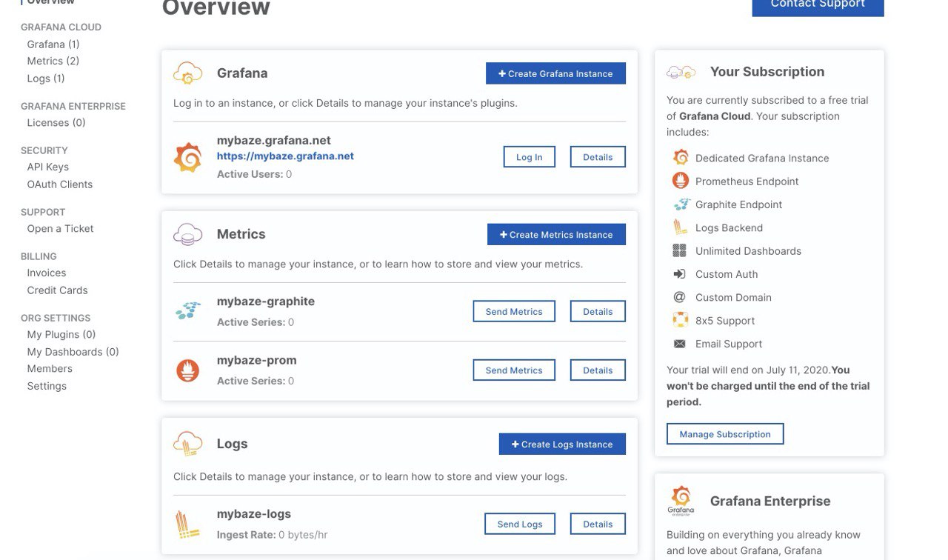
Task: Click the Metrics cloud section icon
Action: point(187,234)
